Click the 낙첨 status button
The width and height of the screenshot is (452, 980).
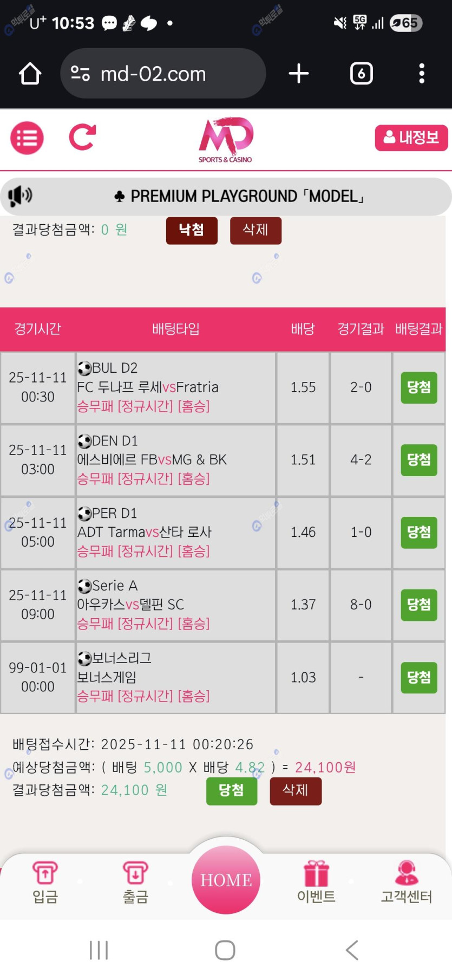click(192, 230)
